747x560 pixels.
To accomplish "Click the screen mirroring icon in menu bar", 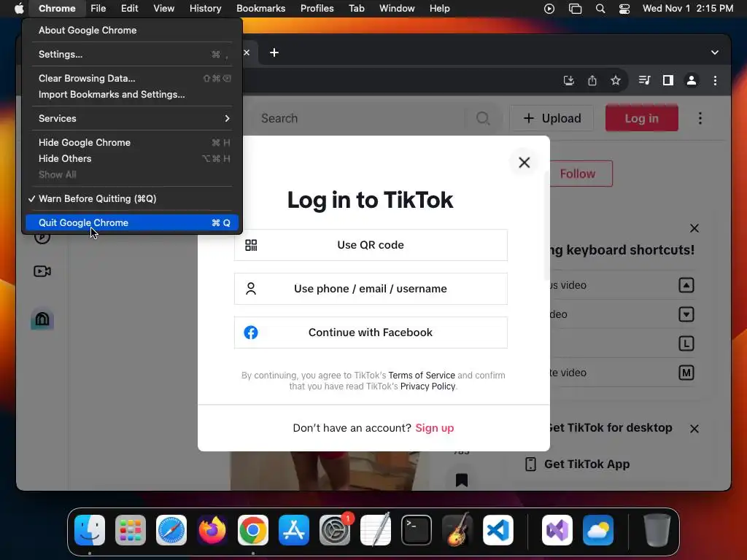I will point(575,9).
